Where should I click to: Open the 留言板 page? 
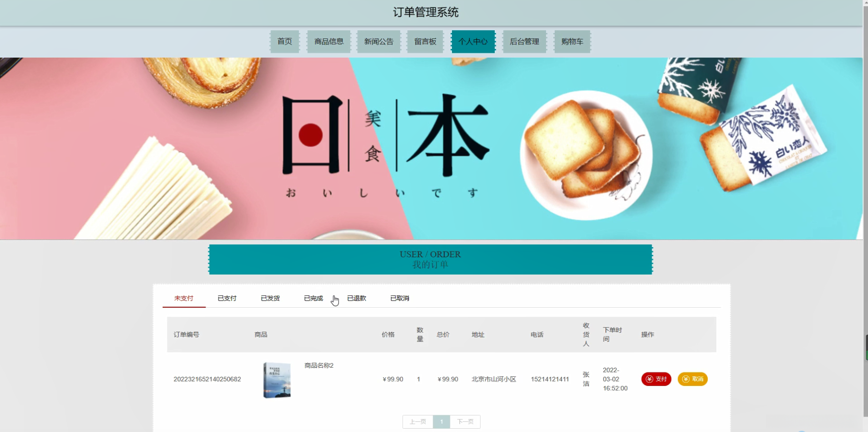tap(425, 42)
